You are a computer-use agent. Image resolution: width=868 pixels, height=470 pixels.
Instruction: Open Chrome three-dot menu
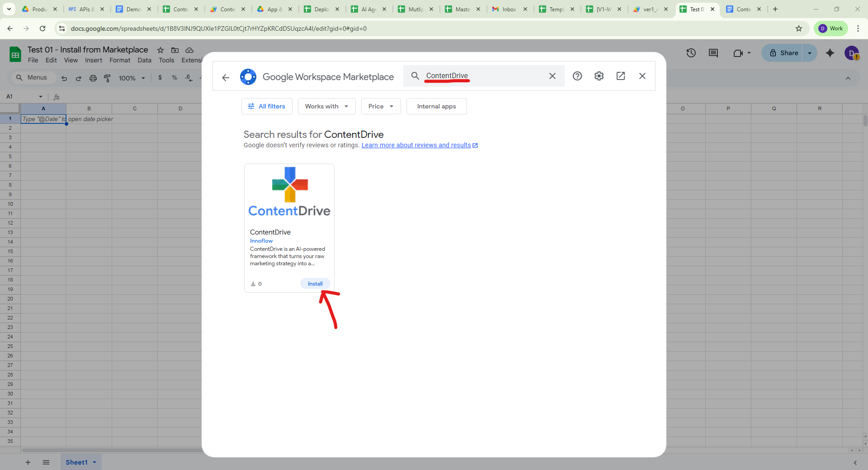pos(858,28)
